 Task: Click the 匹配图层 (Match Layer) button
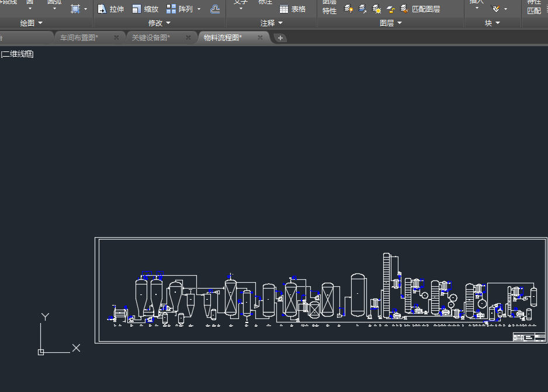click(419, 9)
